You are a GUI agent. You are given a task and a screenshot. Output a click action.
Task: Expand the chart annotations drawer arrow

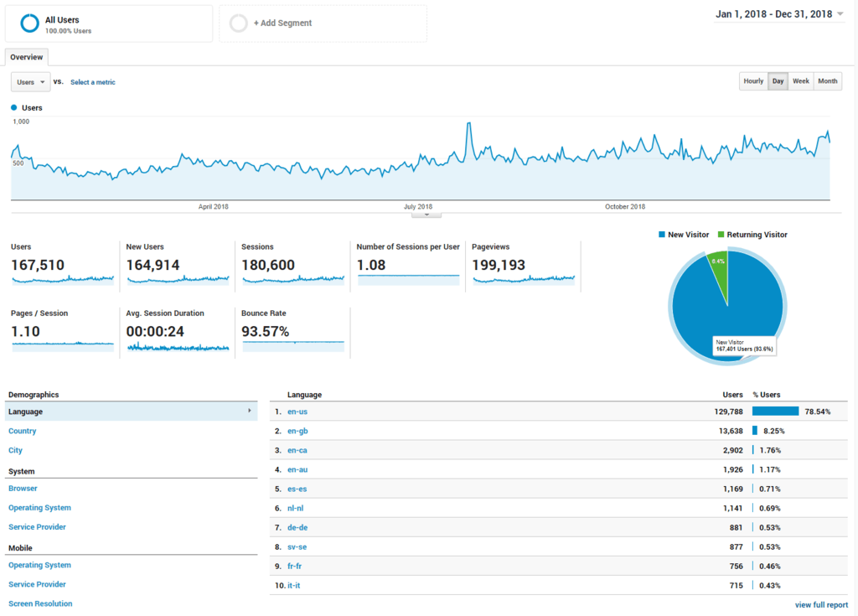426,215
